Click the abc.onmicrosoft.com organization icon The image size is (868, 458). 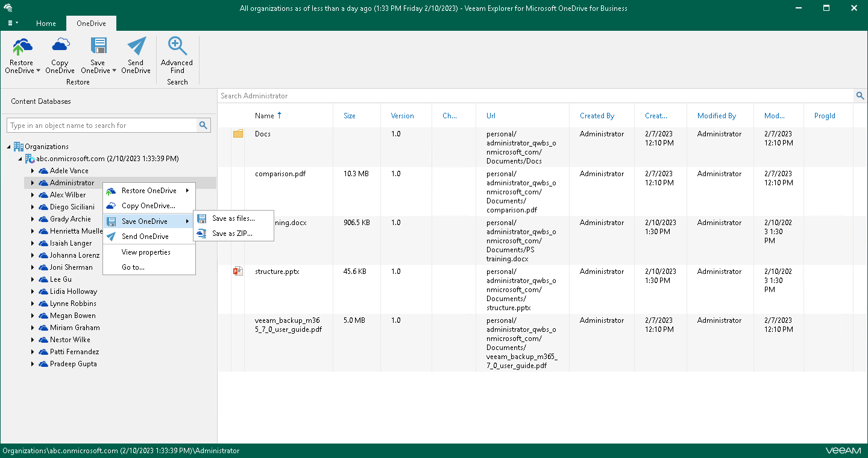click(x=30, y=159)
